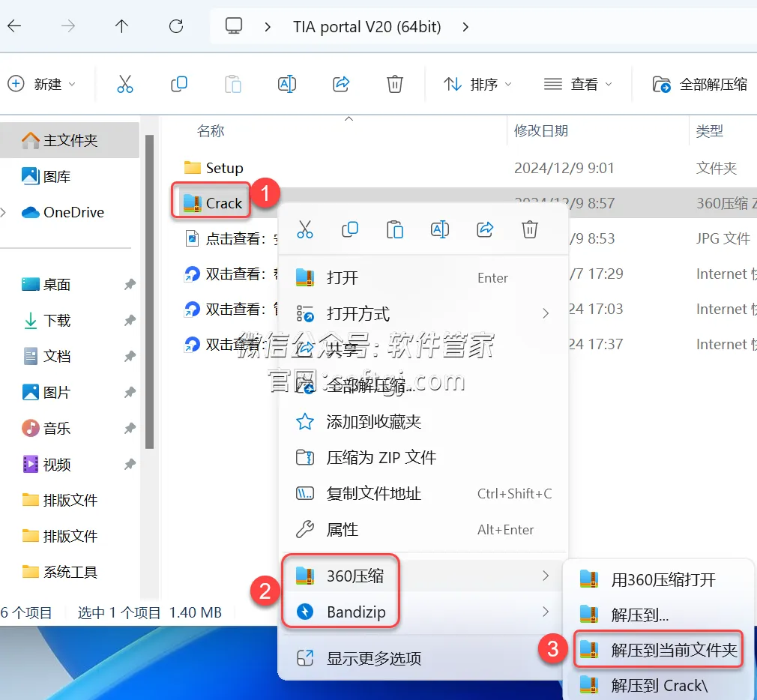Open the 新建 dropdown button
This screenshot has width=757, height=700.
tap(43, 84)
